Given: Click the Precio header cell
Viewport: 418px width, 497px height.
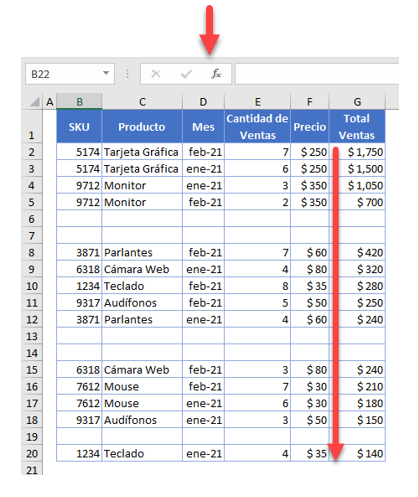Looking at the screenshot, I should 310,127.
